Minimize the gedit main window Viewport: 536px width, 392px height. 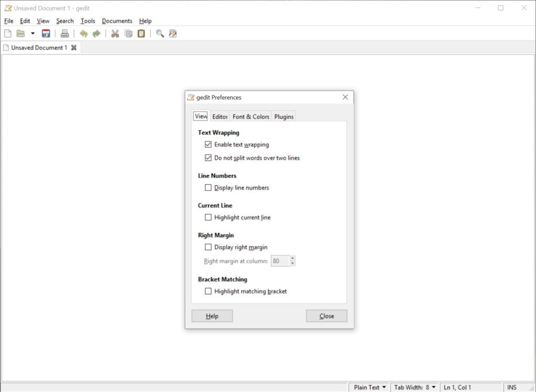coord(478,8)
